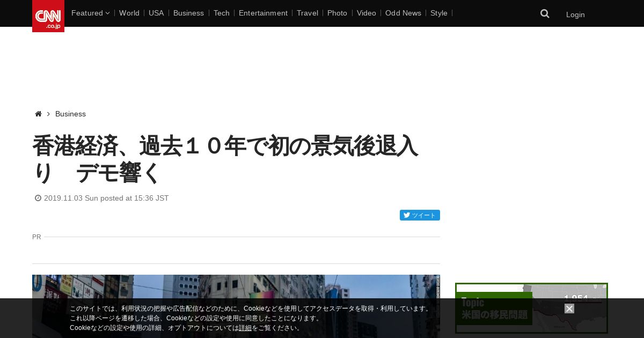The width and height of the screenshot is (644, 338).
Task: Close the cookie notice banner
Action: [x=569, y=308]
